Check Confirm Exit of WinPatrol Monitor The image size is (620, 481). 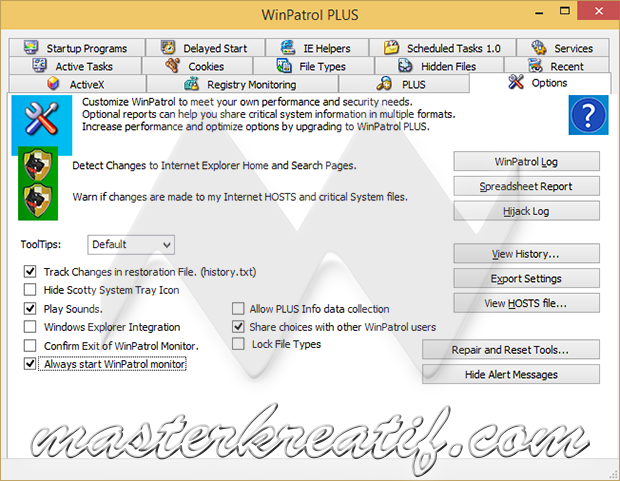[30, 345]
